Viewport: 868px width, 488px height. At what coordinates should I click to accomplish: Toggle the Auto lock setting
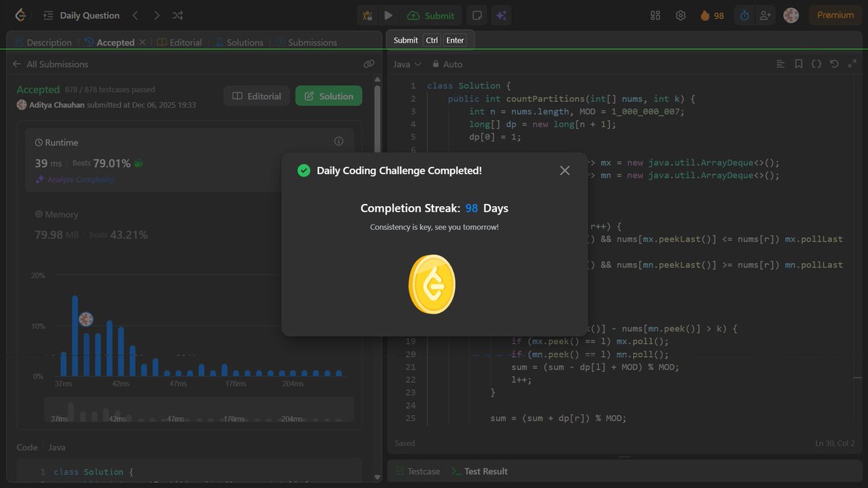pos(448,64)
